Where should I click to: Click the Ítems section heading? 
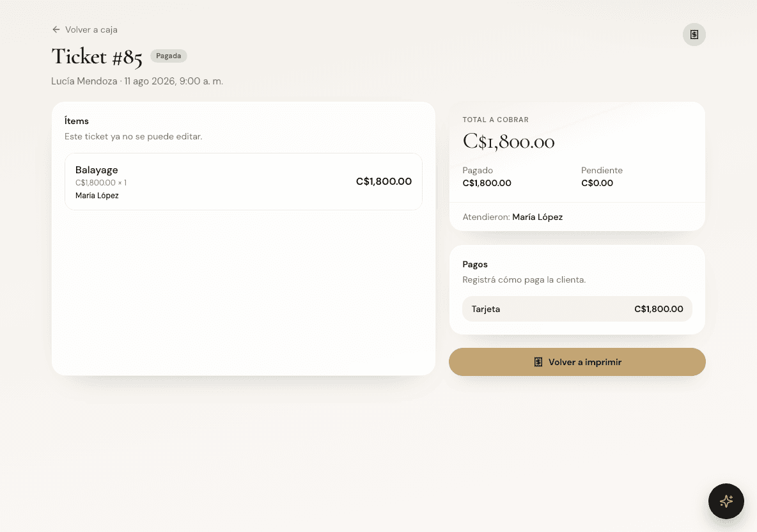(76, 121)
